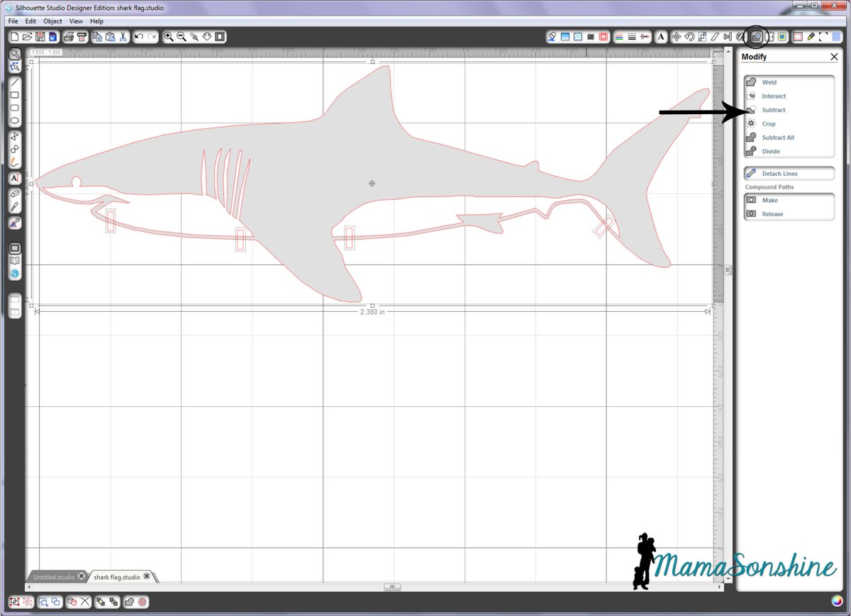Select the Edit Points tool

tap(14, 67)
